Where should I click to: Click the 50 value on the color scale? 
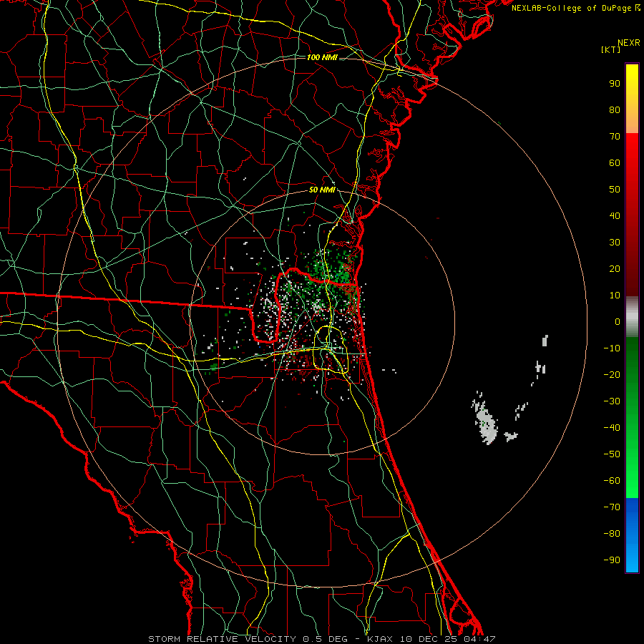(615, 190)
